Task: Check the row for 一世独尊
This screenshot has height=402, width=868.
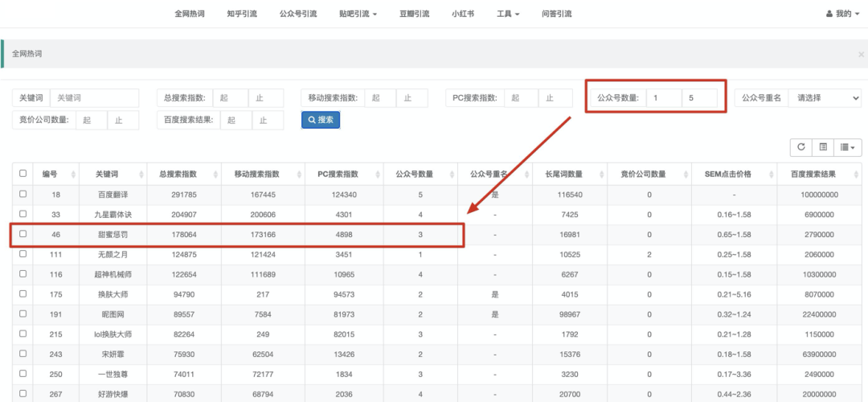Action: [23, 374]
